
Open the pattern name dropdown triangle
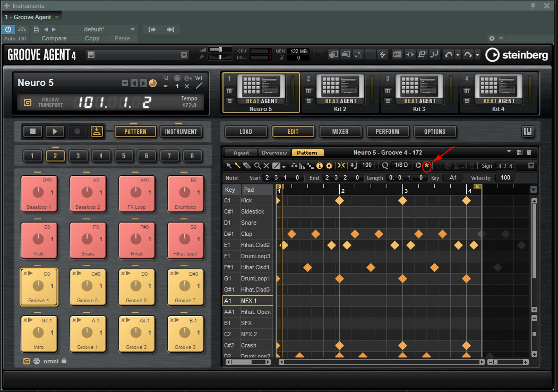pyautogui.click(x=509, y=152)
